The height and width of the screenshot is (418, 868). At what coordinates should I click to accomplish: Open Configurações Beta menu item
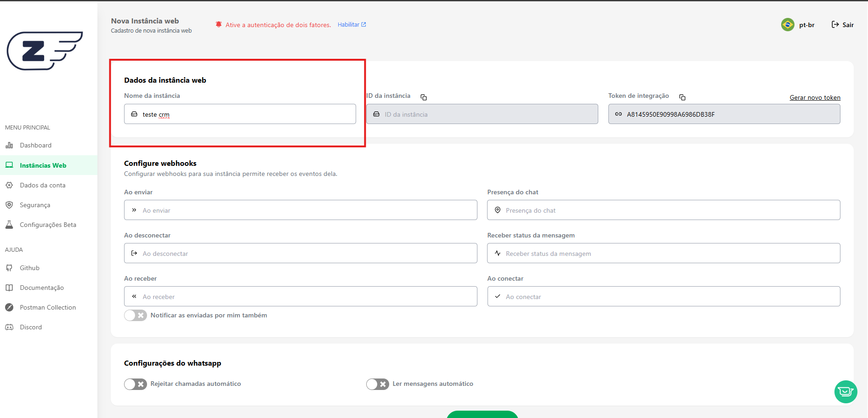click(x=49, y=225)
